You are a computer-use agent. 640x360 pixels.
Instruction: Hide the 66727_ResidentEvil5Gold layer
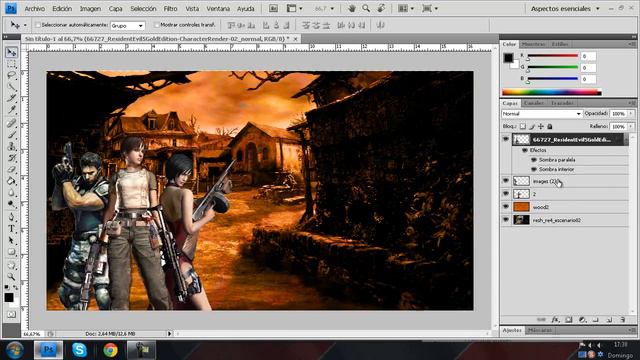(506, 139)
